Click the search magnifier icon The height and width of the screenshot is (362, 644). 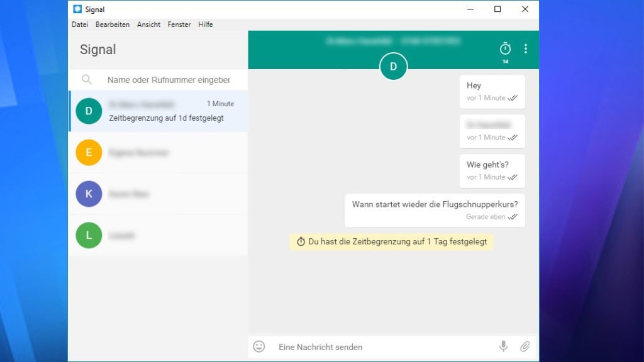87,80
